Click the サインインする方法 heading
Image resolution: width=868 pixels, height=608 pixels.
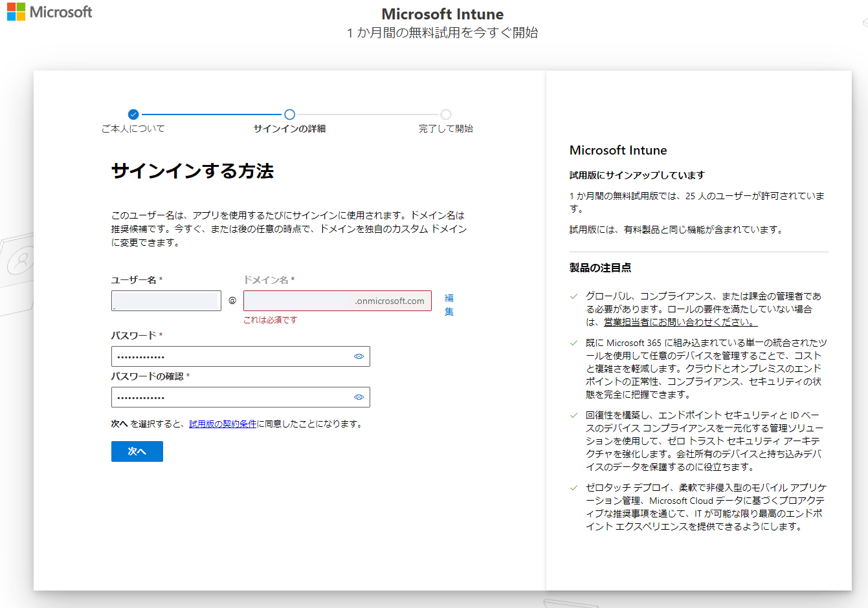click(192, 171)
